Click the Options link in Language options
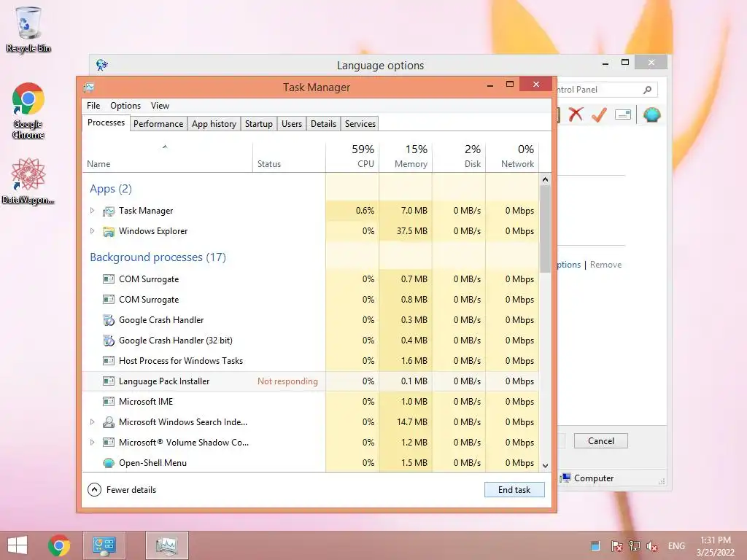Screen dimensions: 747x560 pyautogui.click(x=569, y=265)
